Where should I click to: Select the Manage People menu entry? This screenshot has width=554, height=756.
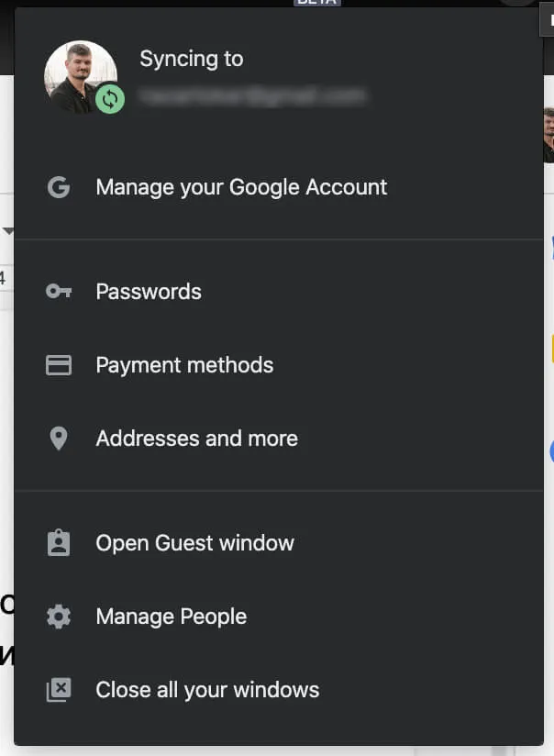click(171, 616)
